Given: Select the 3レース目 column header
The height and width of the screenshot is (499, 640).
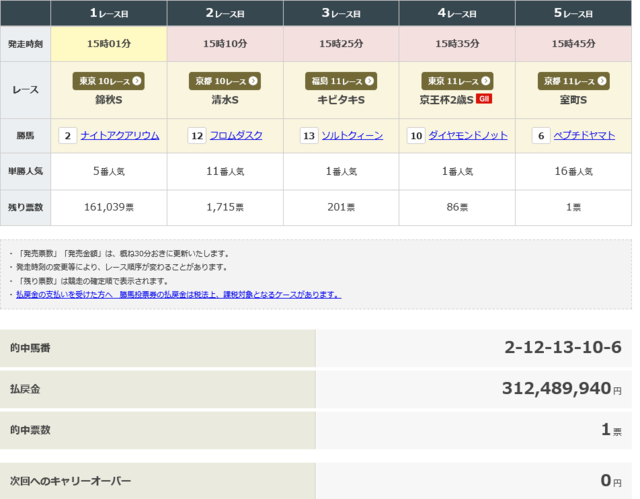Looking at the screenshot, I should pos(341,14).
